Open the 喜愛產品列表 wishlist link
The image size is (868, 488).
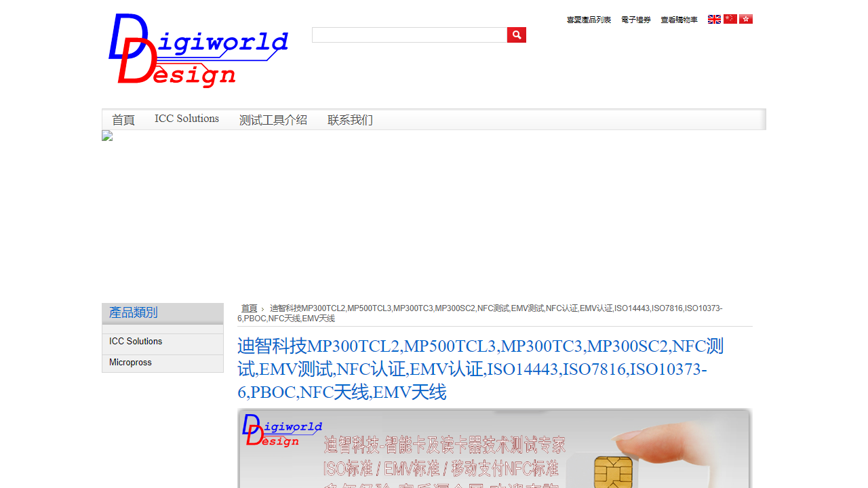pyautogui.click(x=589, y=20)
